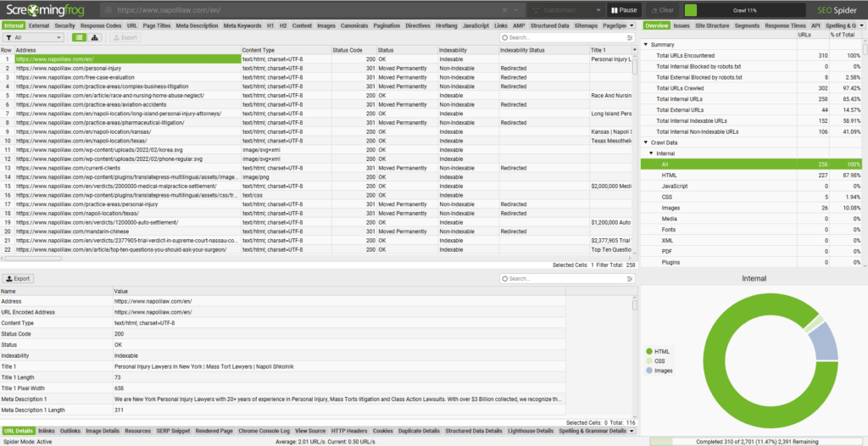Screen dimensions: 868x446
Task: Open URL history dropdown arrow
Action: 515,10
